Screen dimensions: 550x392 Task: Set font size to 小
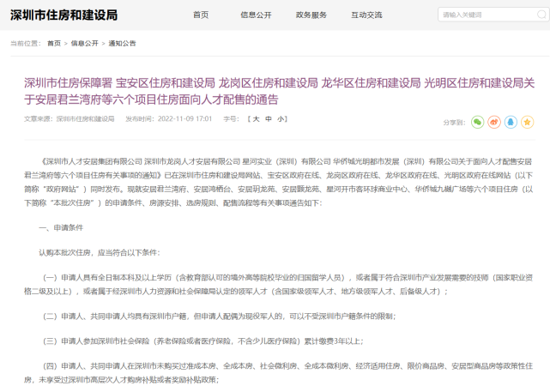(281, 119)
